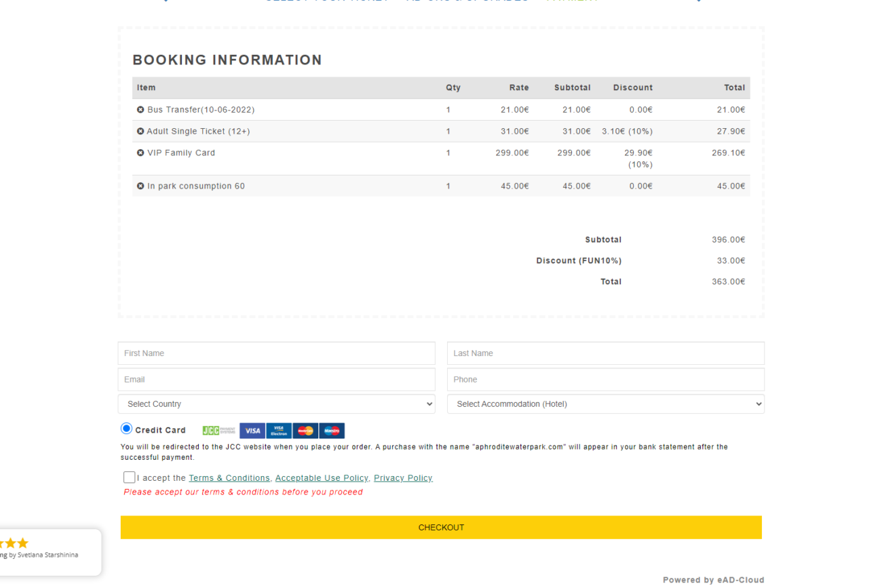882x588 pixels.
Task: Open the Acceptable Use Policy link
Action: pyautogui.click(x=322, y=478)
